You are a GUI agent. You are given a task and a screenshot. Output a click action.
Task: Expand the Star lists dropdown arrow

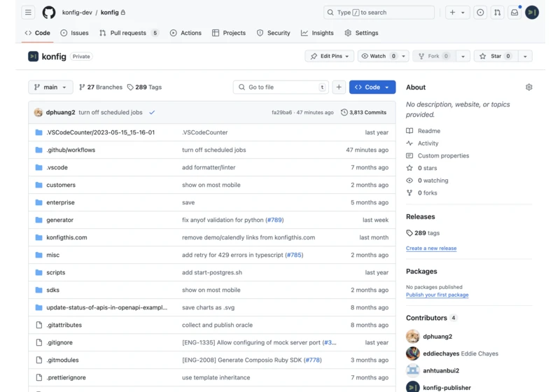pos(525,56)
